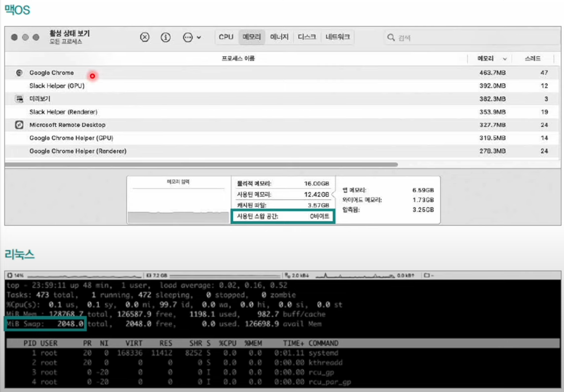Sort by the 프로세스 이름 column header

(x=238, y=58)
